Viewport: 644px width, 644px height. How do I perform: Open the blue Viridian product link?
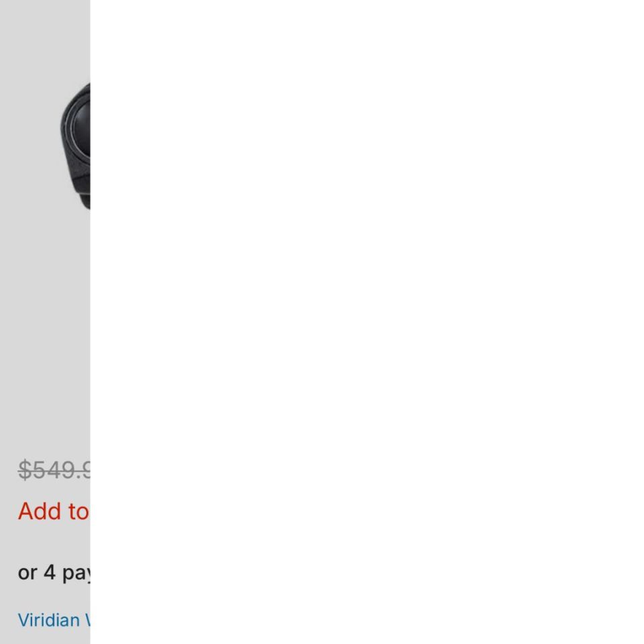tap(54, 620)
